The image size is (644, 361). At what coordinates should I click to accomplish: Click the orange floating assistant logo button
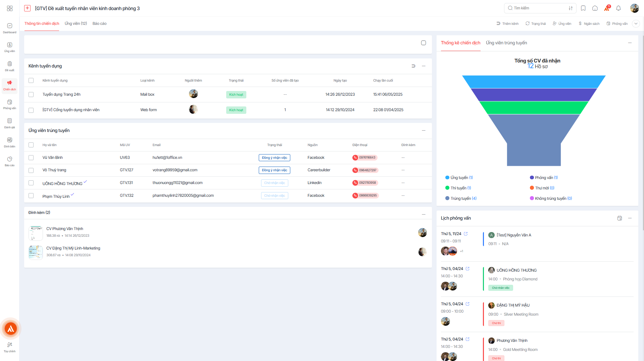[x=11, y=328]
